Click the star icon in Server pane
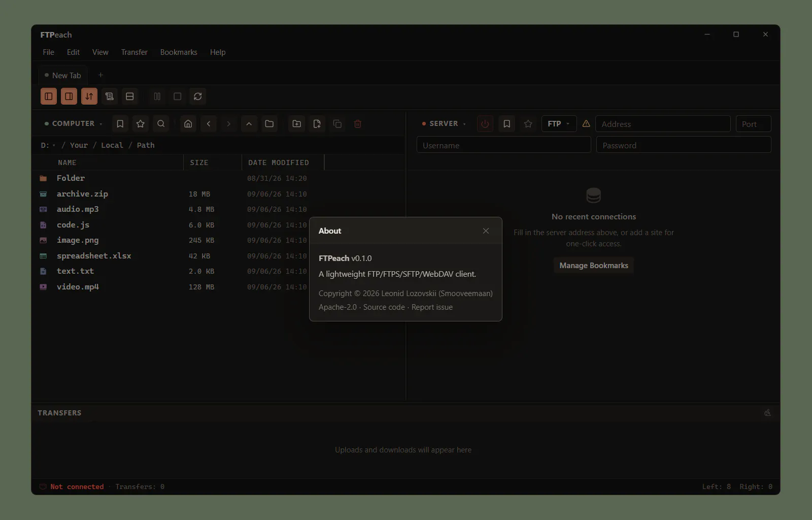Image resolution: width=812 pixels, height=520 pixels. tap(528, 124)
